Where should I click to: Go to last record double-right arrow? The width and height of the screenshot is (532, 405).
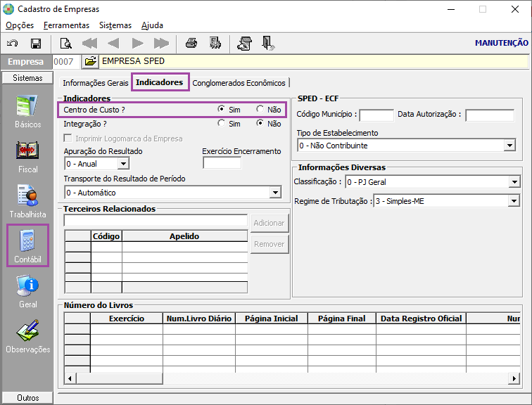pos(161,44)
